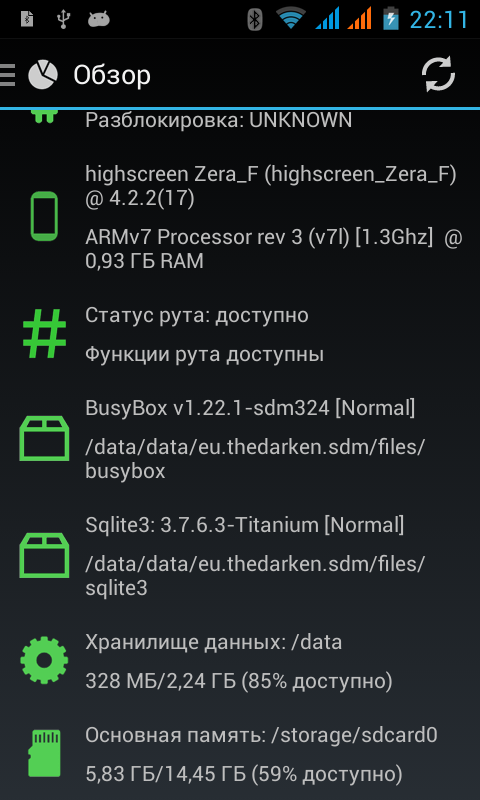Viewport: 480px width, 800px height.
Task: Select the 'Обзор' title in the action bar
Action: pyautogui.click(x=112, y=76)
